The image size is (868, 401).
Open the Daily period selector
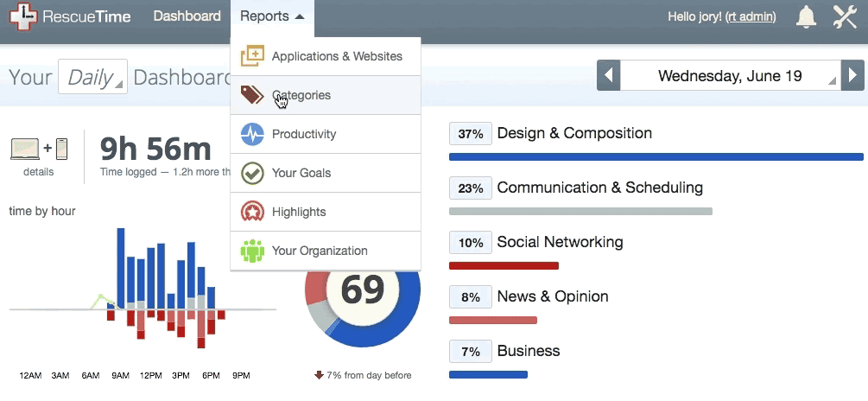pyautogui.click(x=92, y=77)
